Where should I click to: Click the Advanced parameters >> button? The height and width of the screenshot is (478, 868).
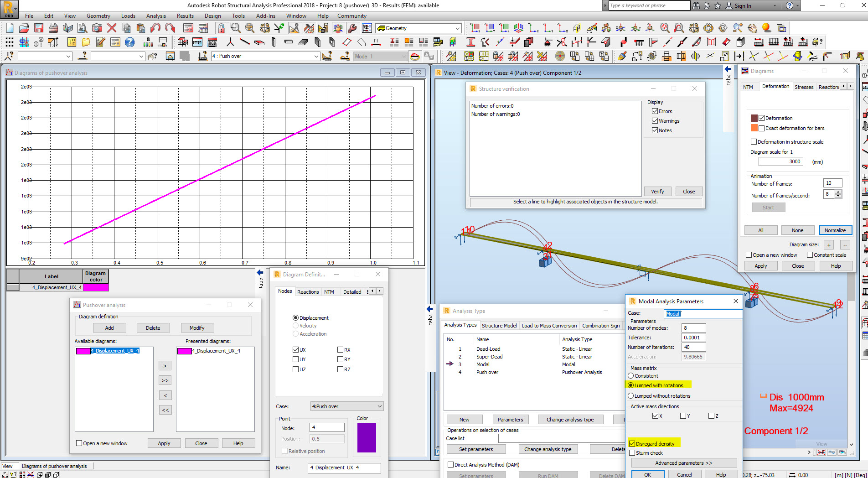pos(683,463)
